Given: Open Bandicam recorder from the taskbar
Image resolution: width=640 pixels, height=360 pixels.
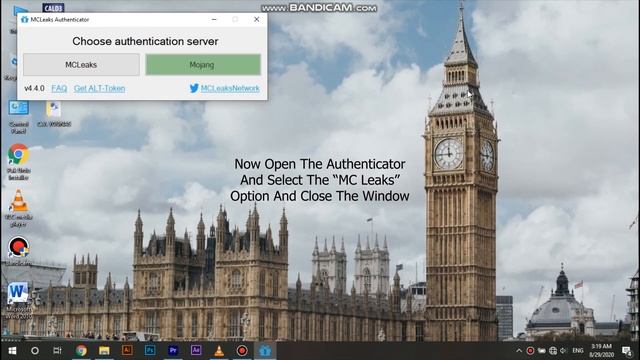Looking at the screenshot, I should [242, 351].
